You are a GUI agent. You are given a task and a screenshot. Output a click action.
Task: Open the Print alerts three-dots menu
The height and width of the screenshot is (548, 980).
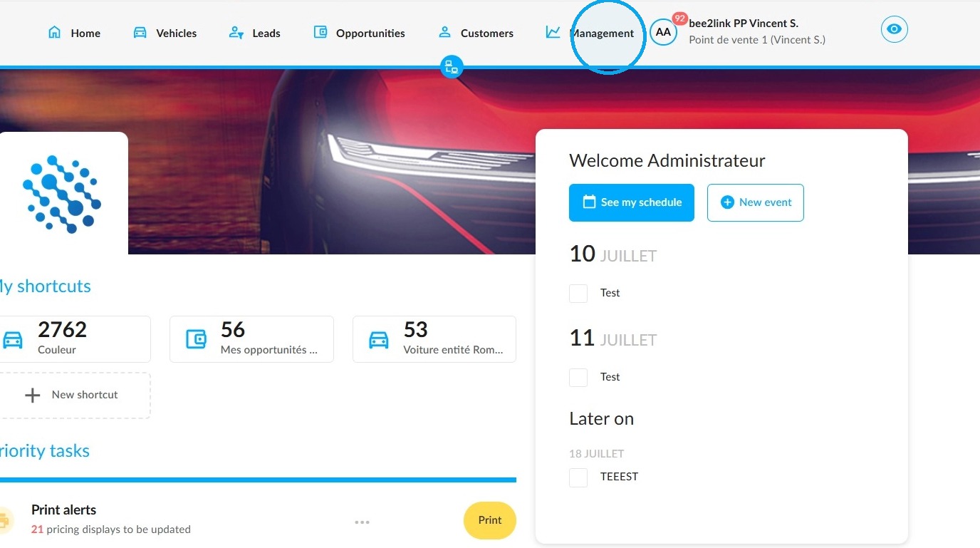(362, 522)
